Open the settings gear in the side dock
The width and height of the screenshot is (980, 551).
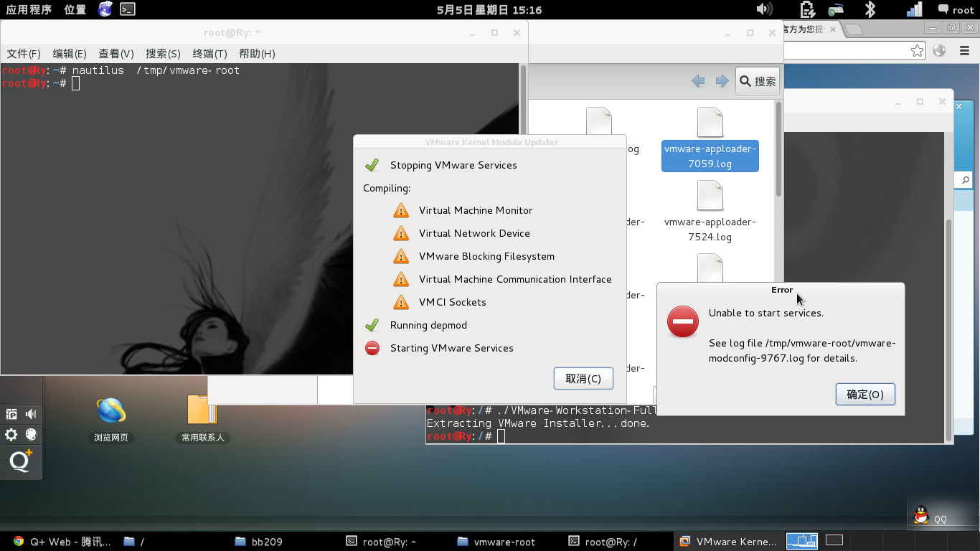[11, 434]
